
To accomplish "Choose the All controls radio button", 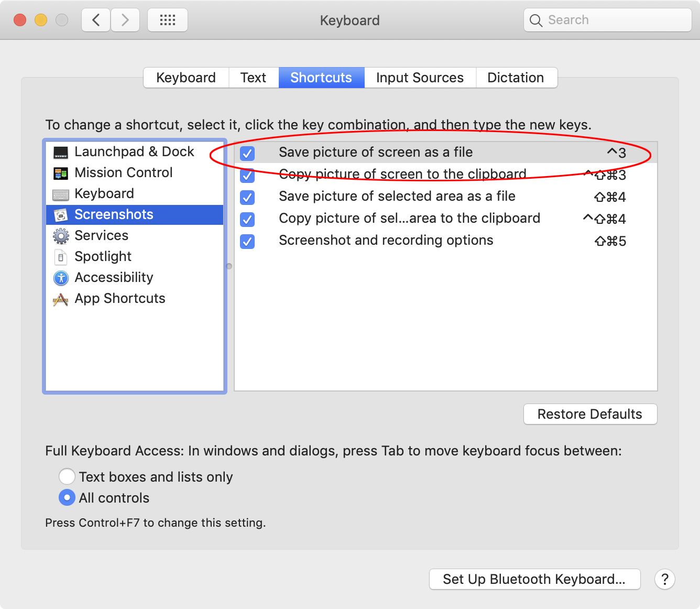I will click(x=67, y=497).
